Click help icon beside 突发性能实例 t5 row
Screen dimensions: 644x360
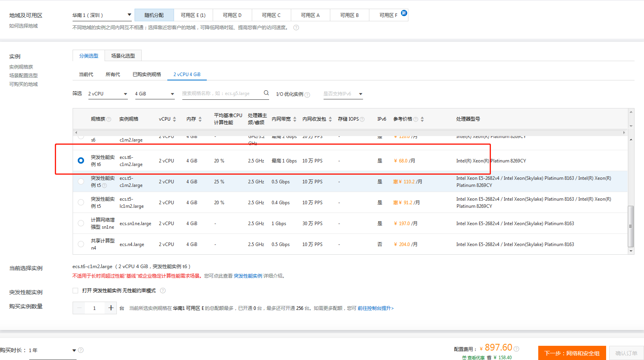click(x=105, y=185)
